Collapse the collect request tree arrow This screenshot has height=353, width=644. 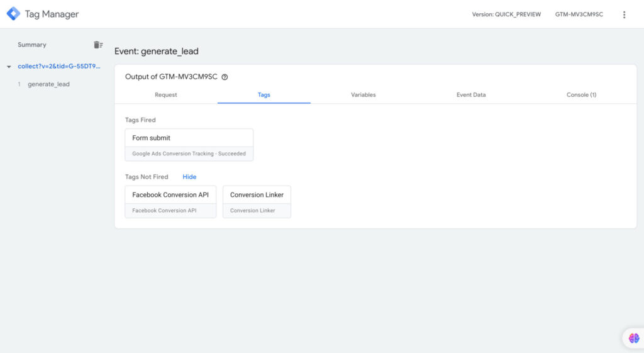point(9,67)
